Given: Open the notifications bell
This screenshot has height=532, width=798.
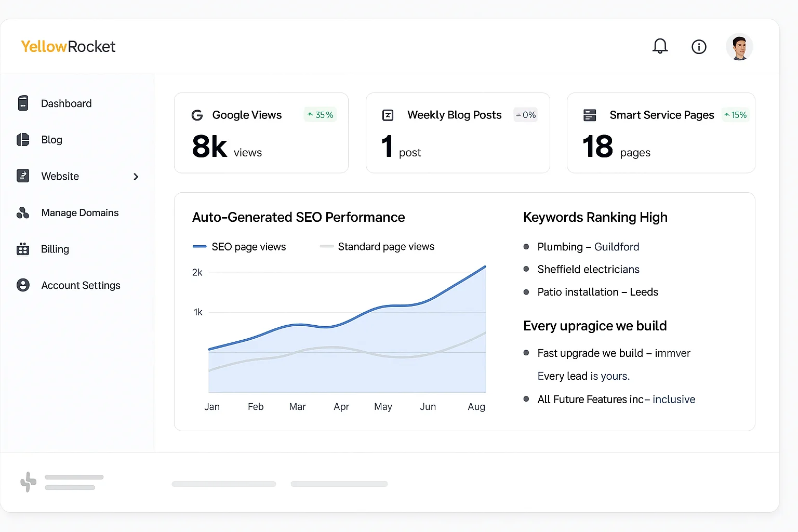Looking at the screenshot, I should pyautogui.click(x=660, y=46).
